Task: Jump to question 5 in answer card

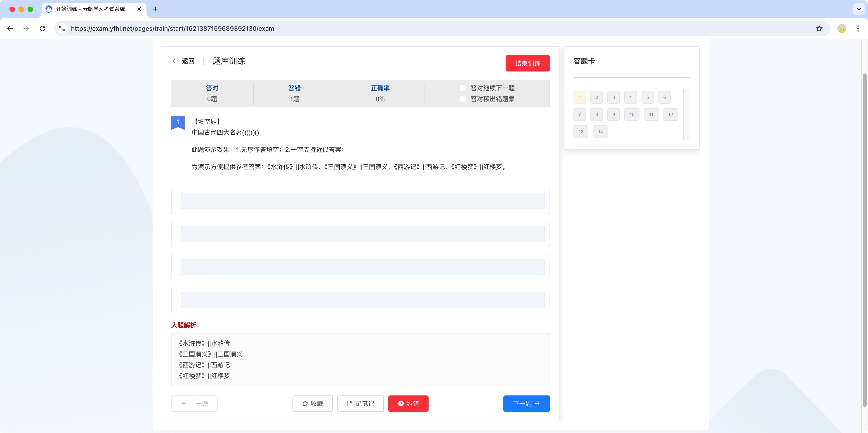Action: (x=648, y=98)
